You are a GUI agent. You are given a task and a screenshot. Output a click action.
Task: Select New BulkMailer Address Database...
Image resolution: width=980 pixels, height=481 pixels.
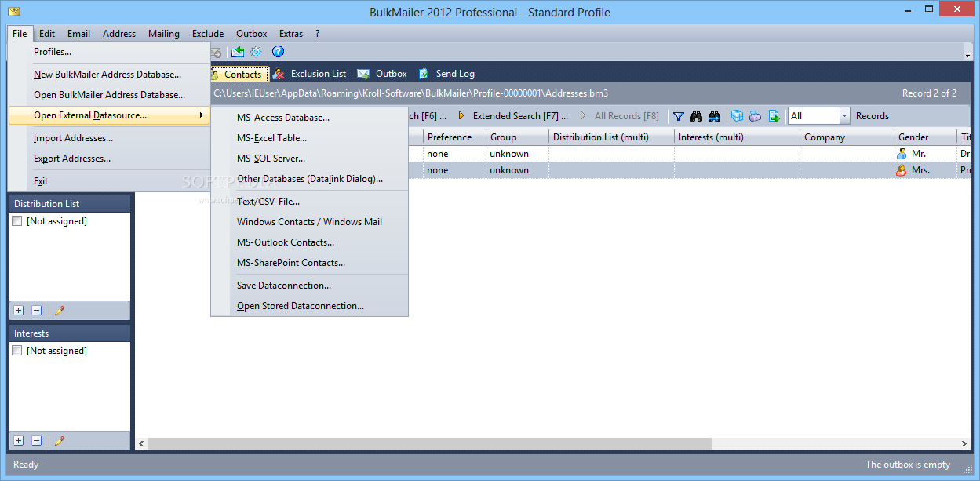pos(108,75)
